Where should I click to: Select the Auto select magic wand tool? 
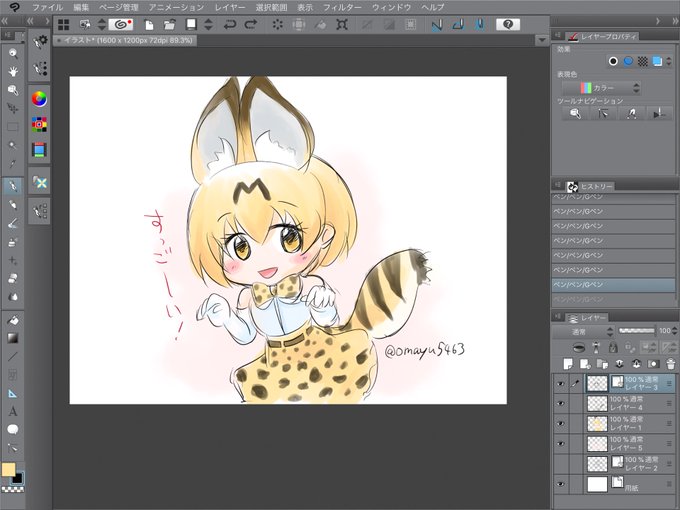[13, 145]
